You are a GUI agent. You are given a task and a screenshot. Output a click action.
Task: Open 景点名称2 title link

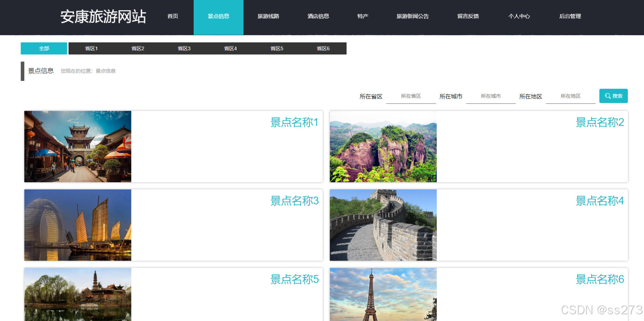tap(600, 122)
